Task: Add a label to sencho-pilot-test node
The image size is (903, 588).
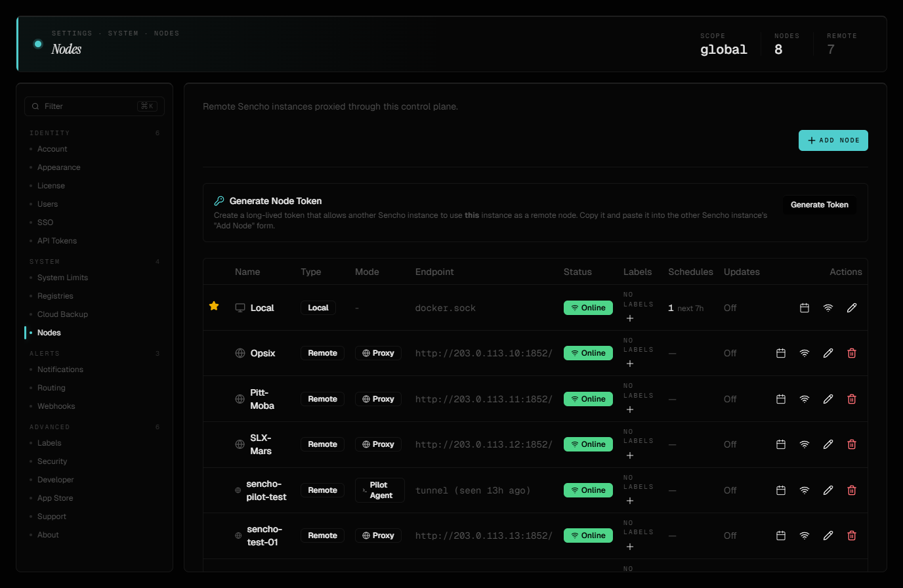Action: (630, 501)
